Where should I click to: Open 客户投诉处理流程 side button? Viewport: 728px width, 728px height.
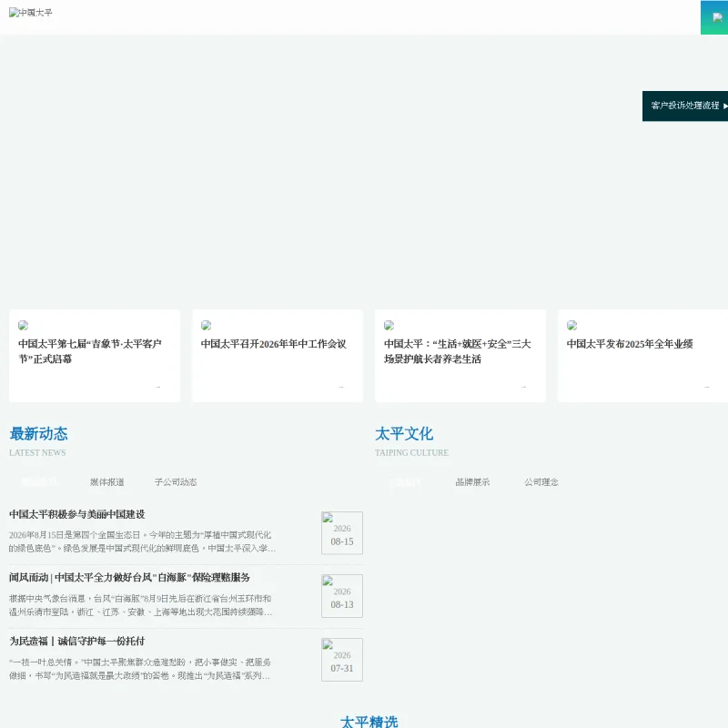click(685, 106)
